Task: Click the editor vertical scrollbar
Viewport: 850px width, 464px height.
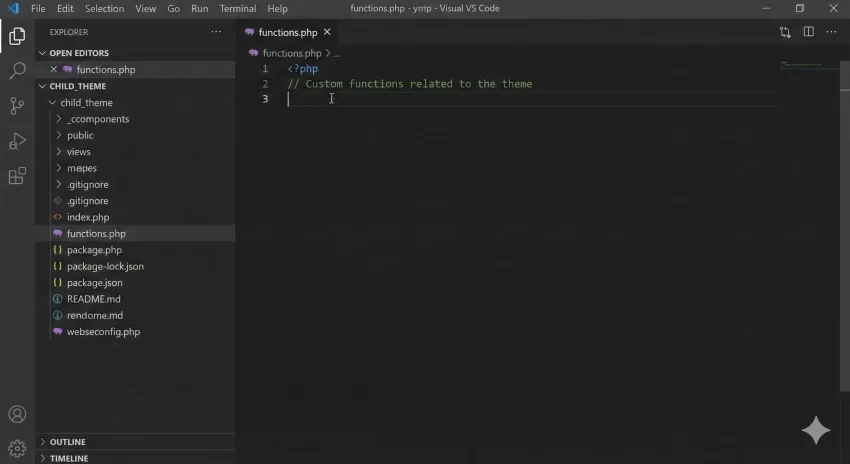Action: (x=845, y=228)
